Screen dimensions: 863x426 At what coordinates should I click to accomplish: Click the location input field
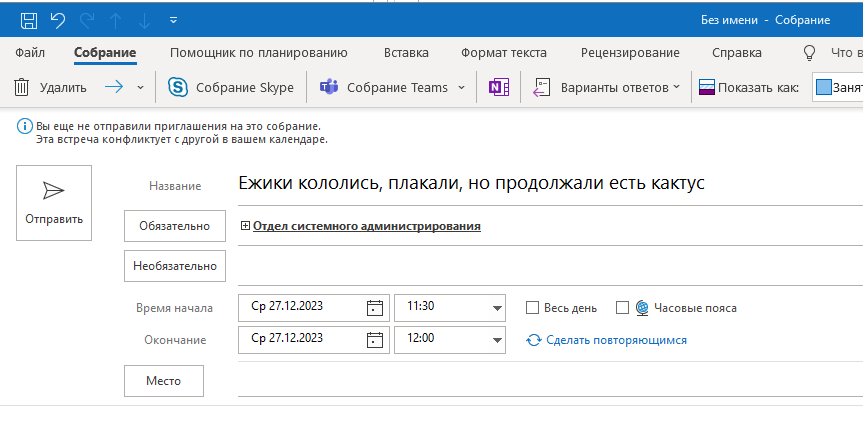point(550,381)
